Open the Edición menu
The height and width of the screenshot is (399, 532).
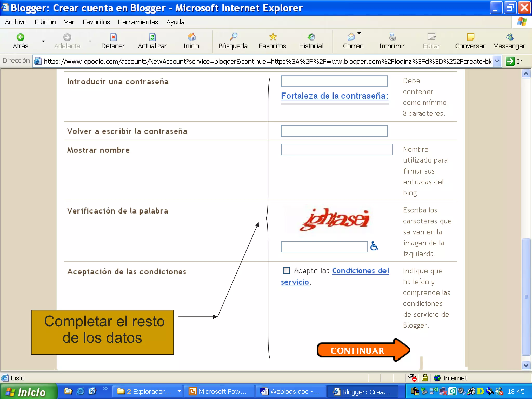(45, 22)
